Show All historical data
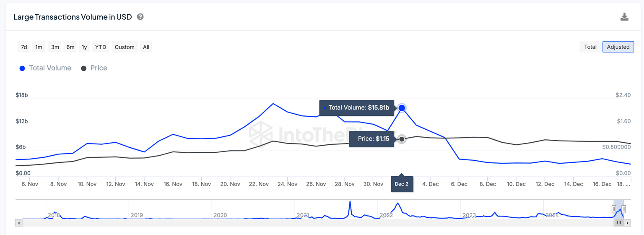644x235 pixels. pyautogui.click(x=146, y=47)
